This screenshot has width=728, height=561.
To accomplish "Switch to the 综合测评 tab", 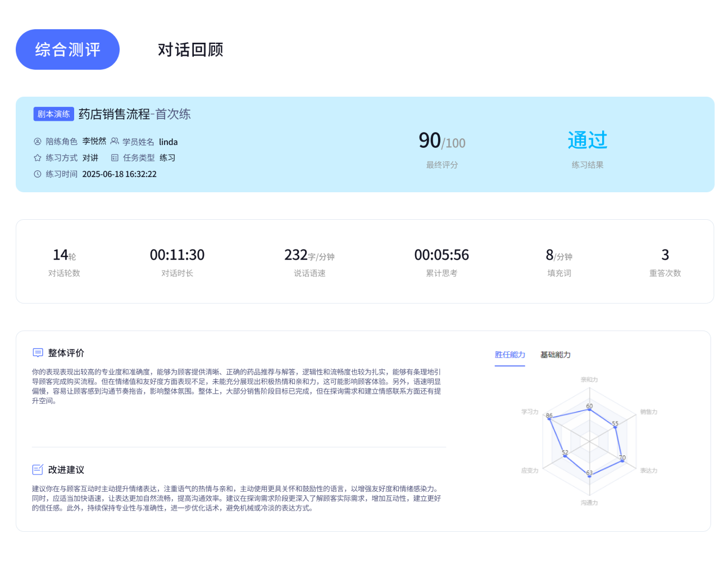I will pyautogui.click(x=67, y=49).
